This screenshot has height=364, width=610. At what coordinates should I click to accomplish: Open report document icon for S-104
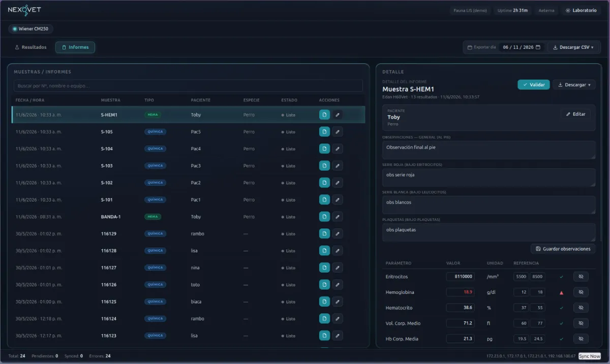(324, 149)
